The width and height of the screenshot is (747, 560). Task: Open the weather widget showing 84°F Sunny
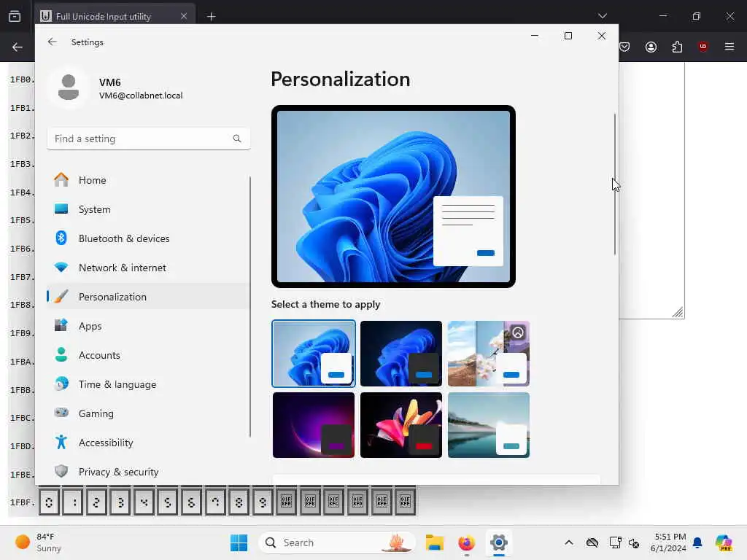tap(38, 542)
